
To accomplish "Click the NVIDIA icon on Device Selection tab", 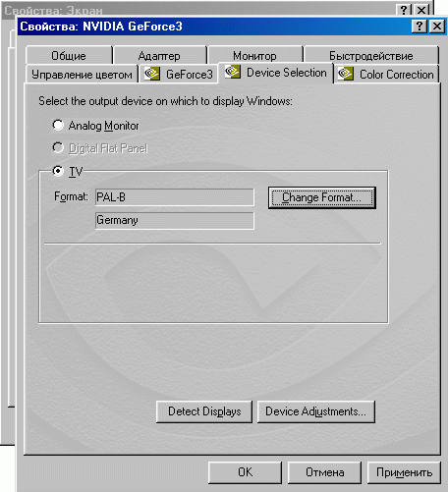I will click(x=233, y=72).
